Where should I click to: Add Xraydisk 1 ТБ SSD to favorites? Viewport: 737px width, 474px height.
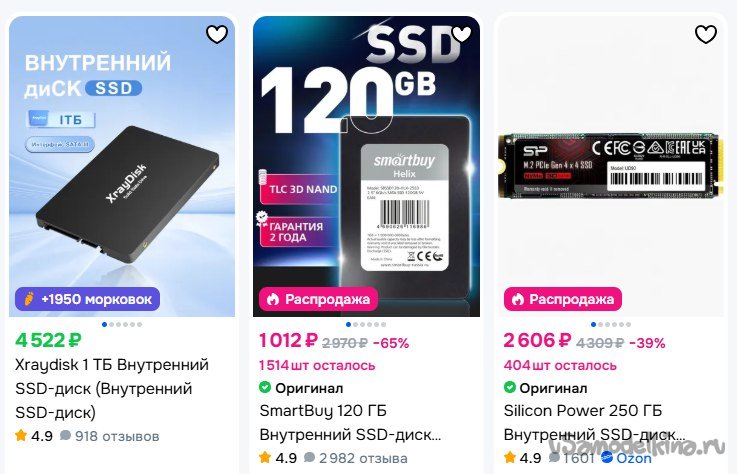tap(217, 34)
